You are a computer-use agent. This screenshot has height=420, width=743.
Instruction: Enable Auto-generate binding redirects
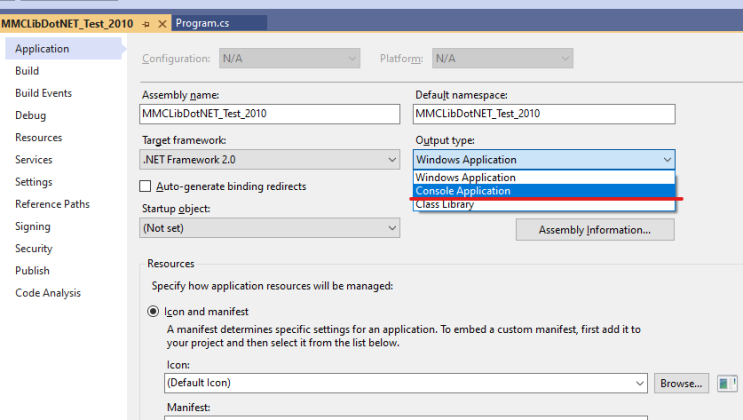[x=145, y=186]
